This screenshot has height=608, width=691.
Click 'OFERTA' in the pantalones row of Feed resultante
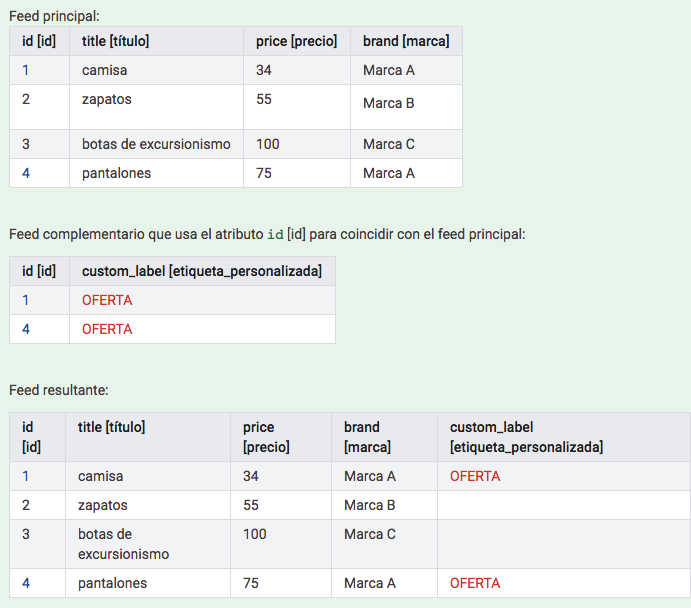[475, 583]
